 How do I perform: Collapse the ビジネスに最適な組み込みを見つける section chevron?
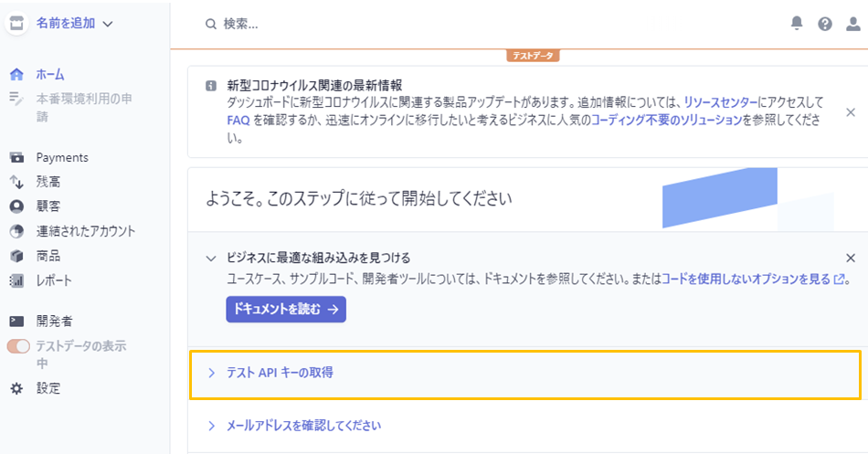point(211,258)
